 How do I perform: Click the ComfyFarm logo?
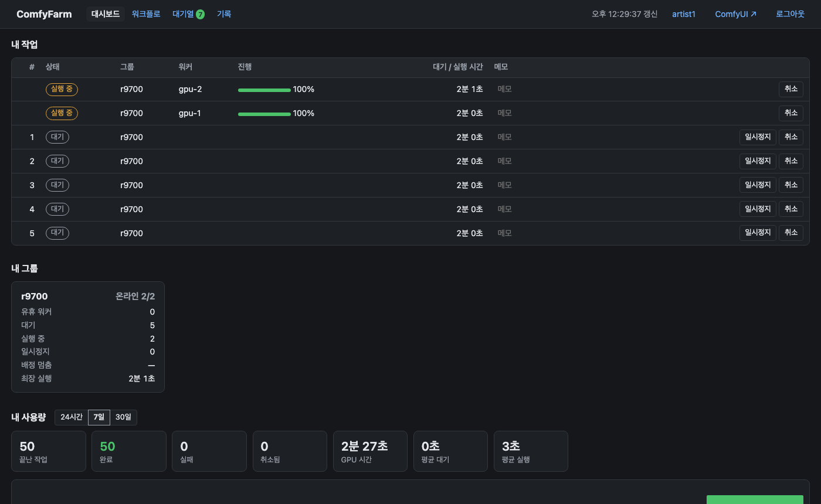[44, 14]
